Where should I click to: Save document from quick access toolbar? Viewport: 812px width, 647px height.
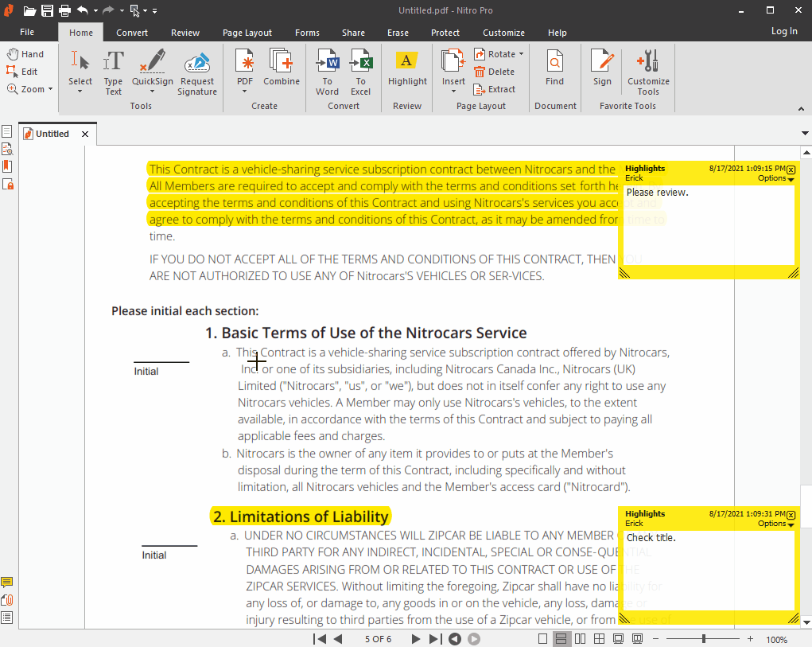[47, 10]
